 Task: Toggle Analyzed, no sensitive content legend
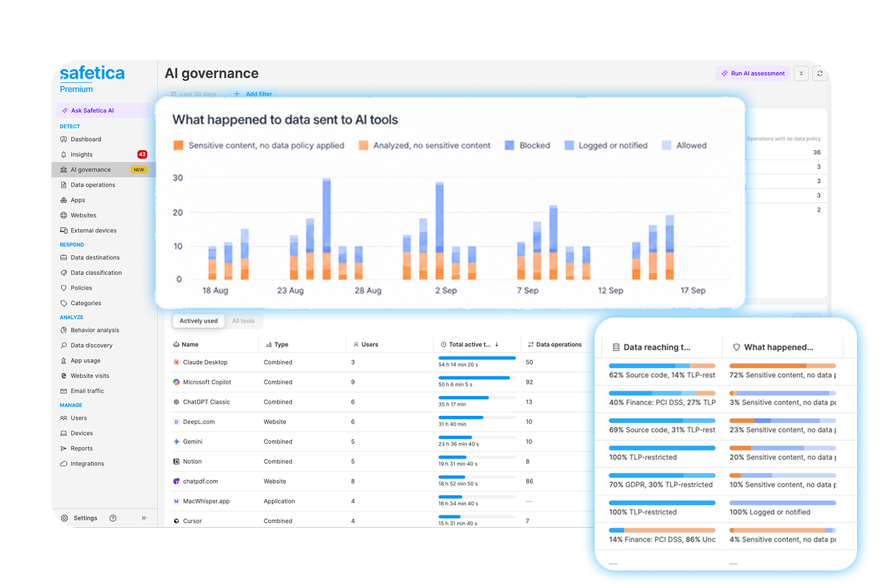click(x=424, y=146)
